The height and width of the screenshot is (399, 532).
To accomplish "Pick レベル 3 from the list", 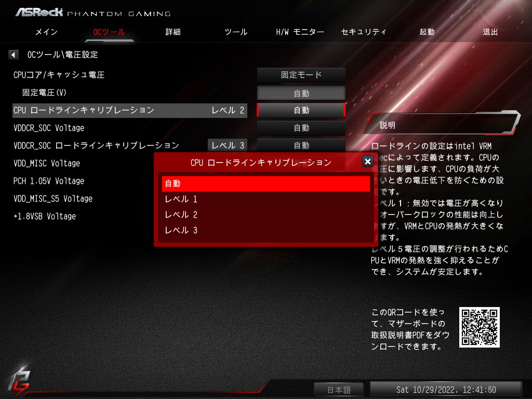I will [x=265, y=230].
